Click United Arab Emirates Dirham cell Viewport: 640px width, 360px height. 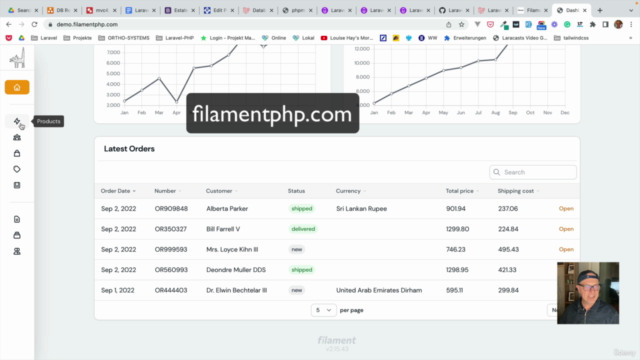[x=379, y=290]
